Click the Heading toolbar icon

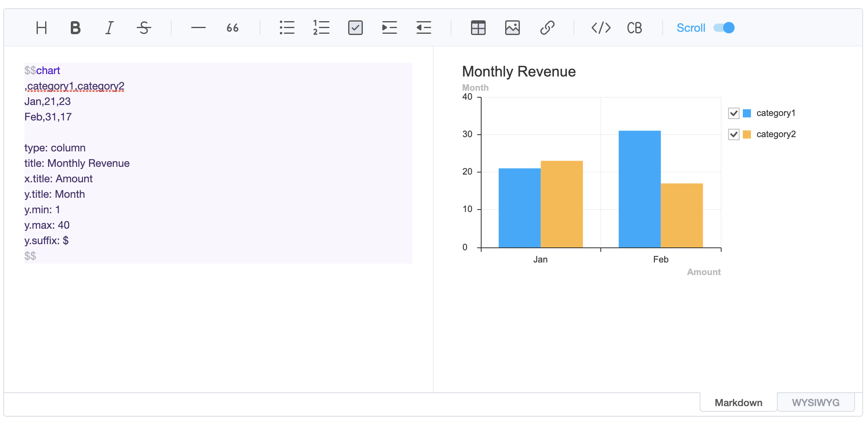(41, 28)
